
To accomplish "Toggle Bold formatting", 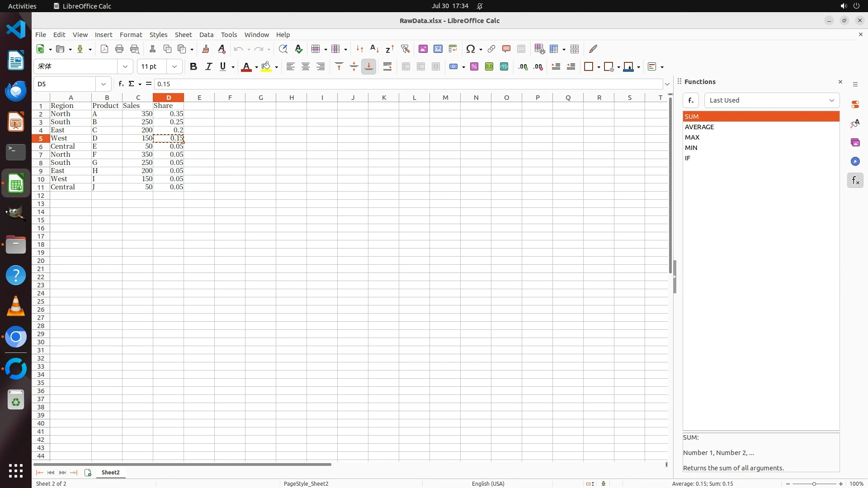I will pyautogui.click(x=193, y=67).
